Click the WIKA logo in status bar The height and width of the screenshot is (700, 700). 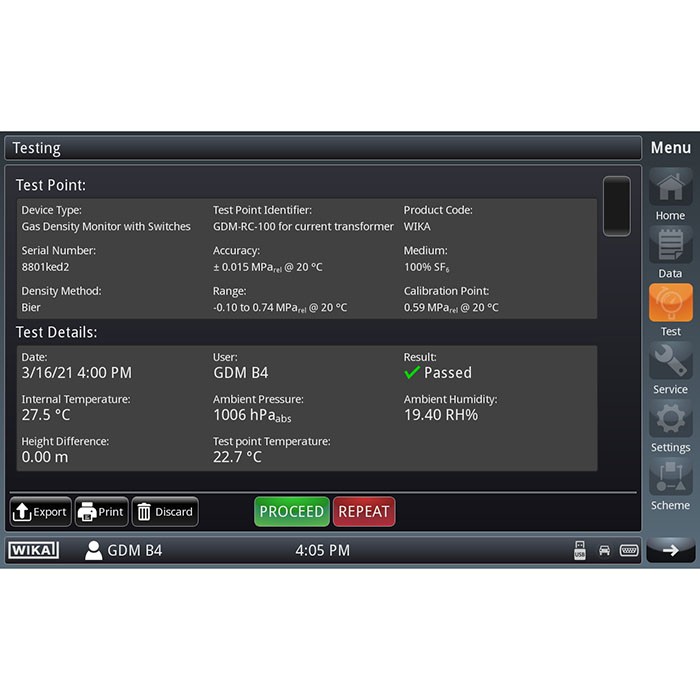click(33, 550)
